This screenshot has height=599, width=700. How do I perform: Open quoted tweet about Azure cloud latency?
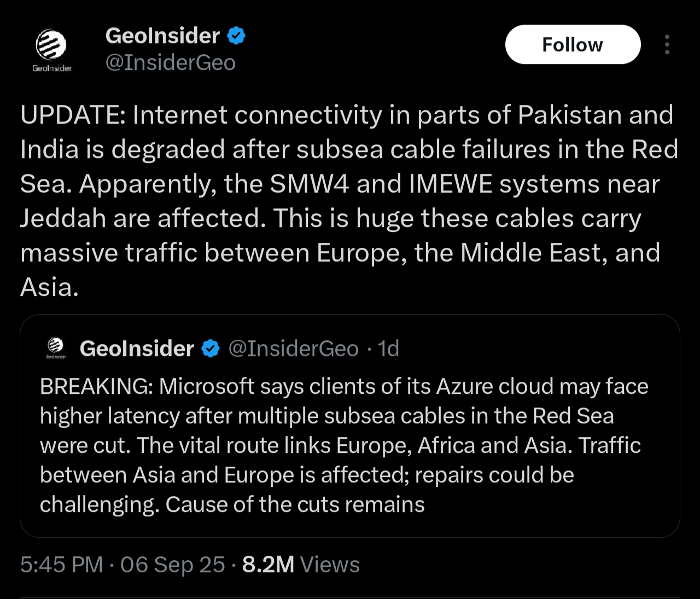coord(350,446)
